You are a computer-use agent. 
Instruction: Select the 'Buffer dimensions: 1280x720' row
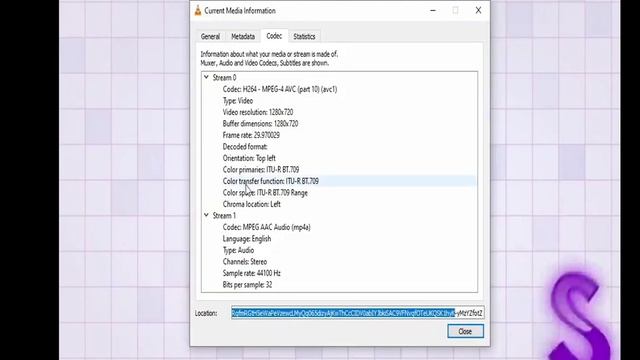click(260, 123)
